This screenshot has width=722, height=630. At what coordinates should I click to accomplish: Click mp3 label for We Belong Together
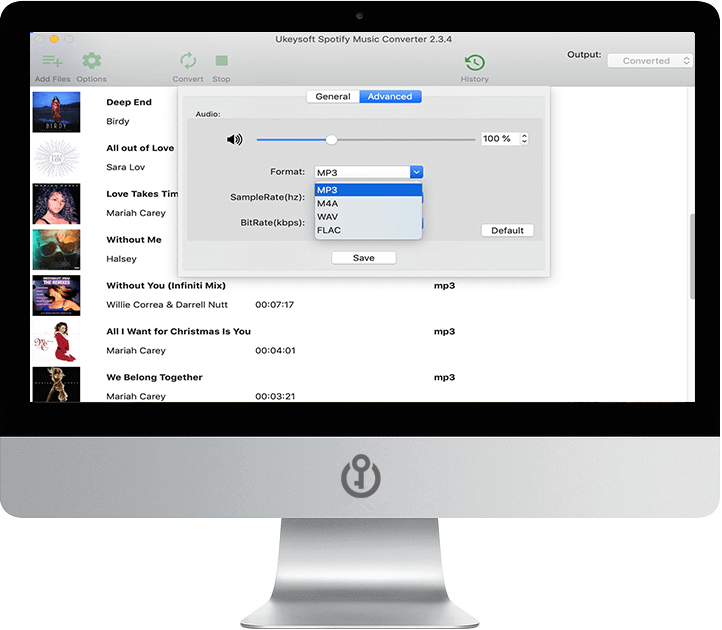click(444, 378)
